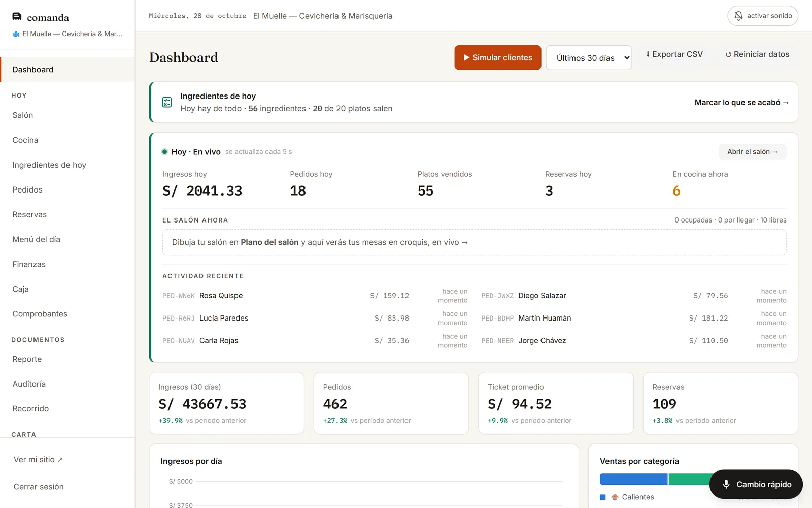Click the Calientes category icon

(x=615, y=497)
